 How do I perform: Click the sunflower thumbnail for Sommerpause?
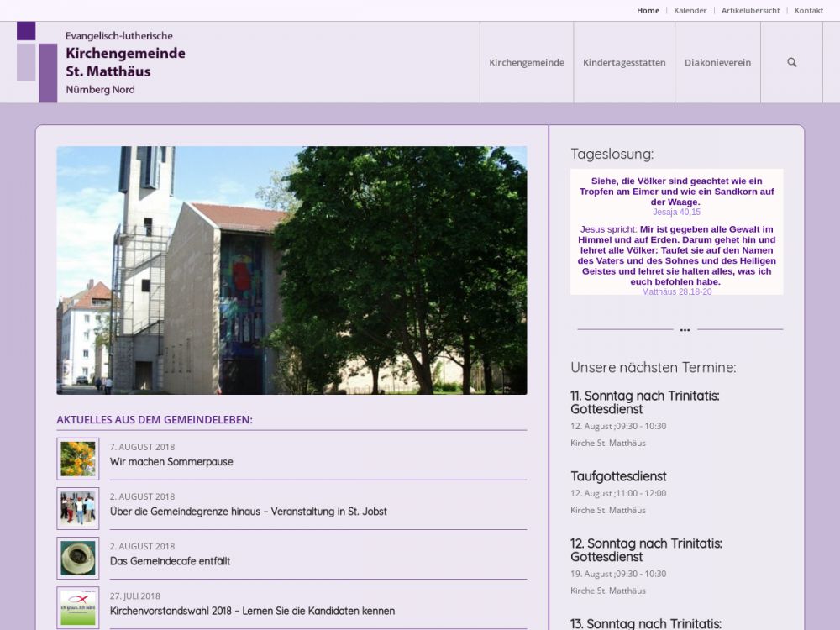(78, 459)
